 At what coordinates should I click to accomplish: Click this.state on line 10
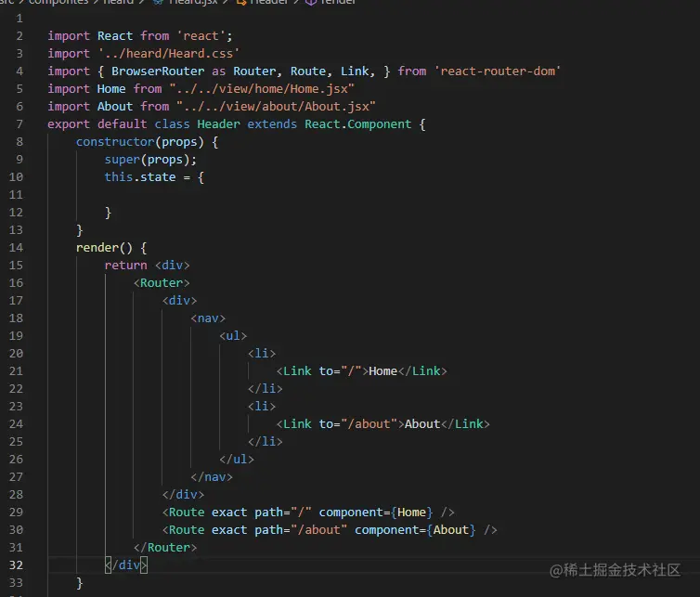(140, 176)
